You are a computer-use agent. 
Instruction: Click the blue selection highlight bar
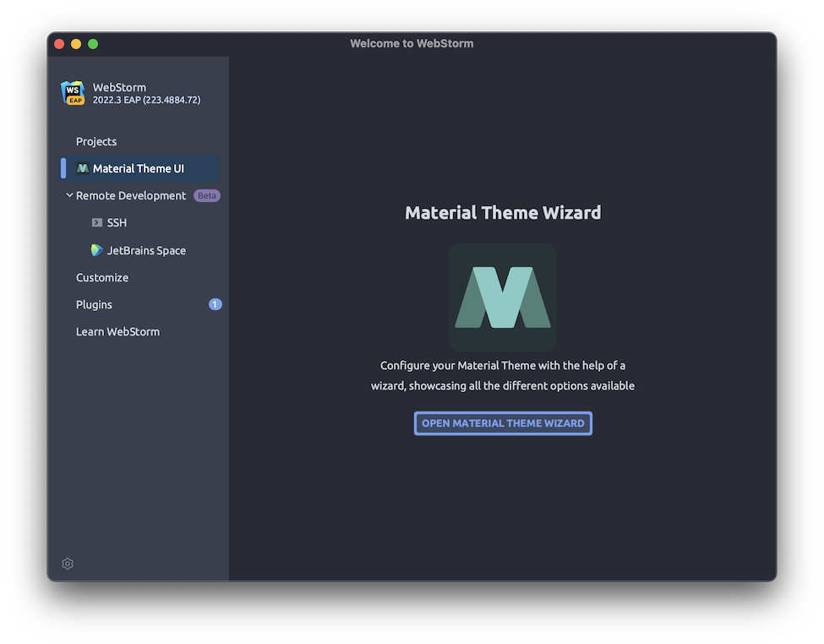[x=62, y=168]
